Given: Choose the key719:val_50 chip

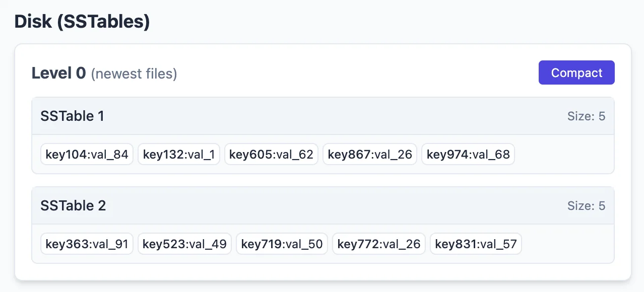Looking at the screenshot, I should tap(282, 244).
